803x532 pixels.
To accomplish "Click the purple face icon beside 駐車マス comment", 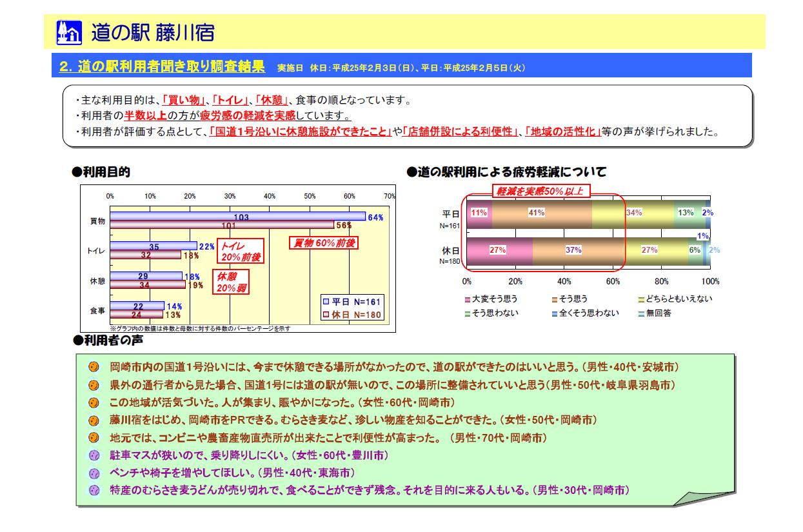I will pyautogui.click(x=94, y=455).
